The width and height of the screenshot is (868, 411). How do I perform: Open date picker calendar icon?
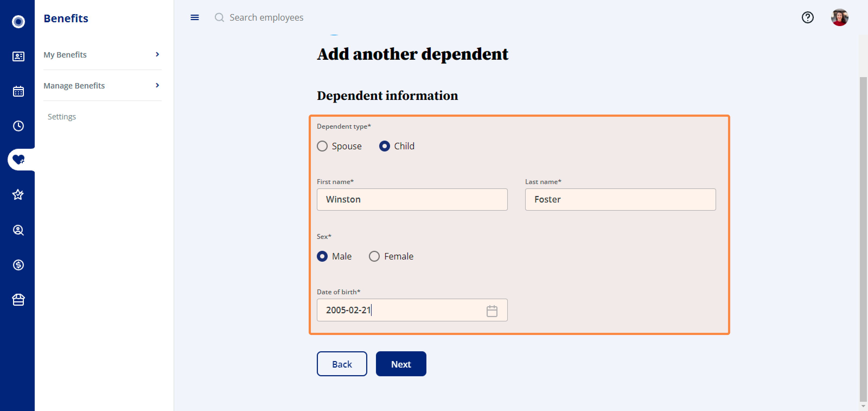tap(492, 311)
